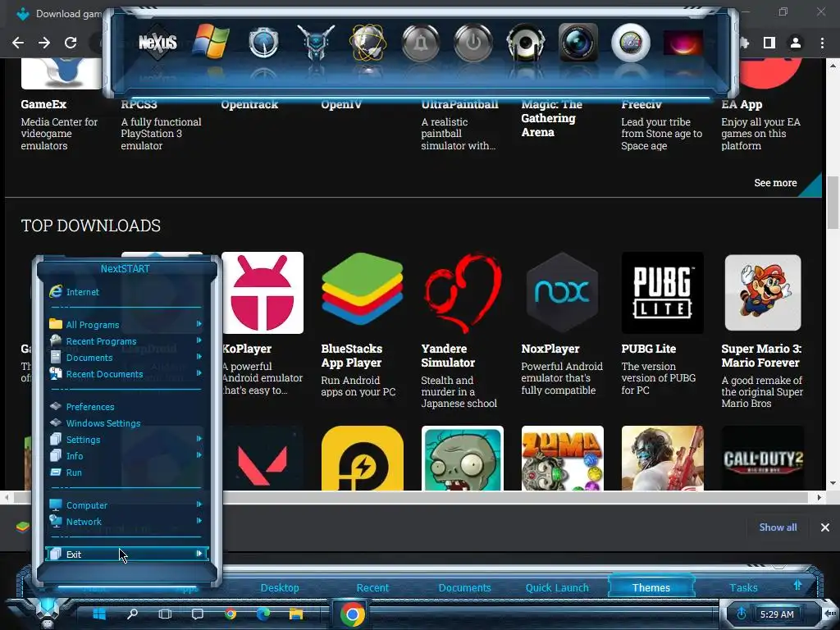Expand the Recent Documents submenu
This screenshot has height=630, width=840.
199,373
